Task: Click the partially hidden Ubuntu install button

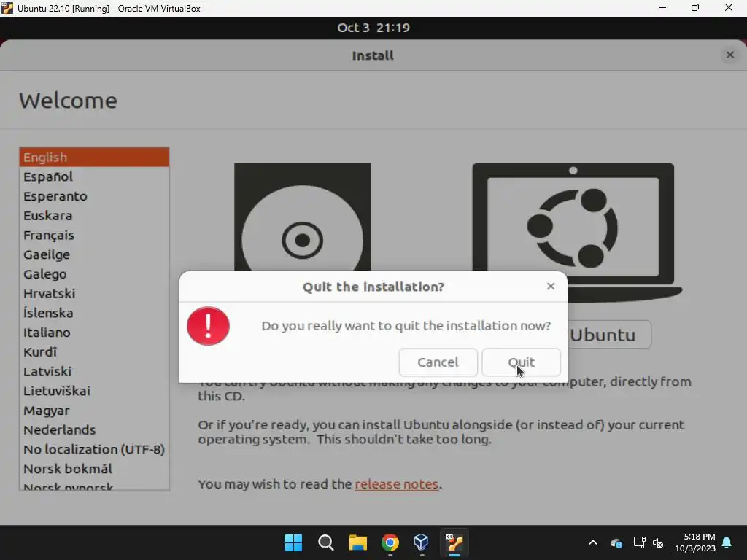Action: tap(609, 335)
